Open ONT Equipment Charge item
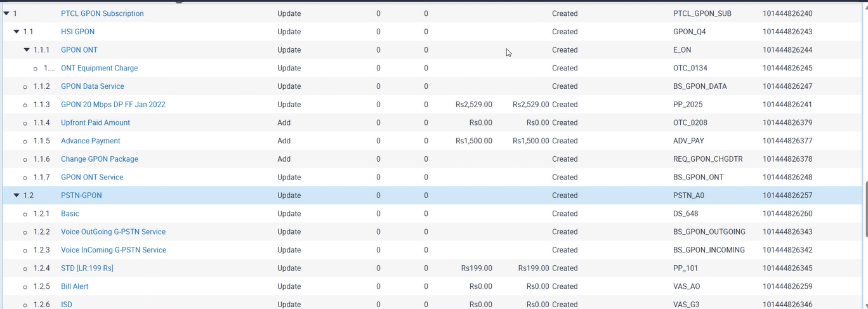The width and height of the screenshot is (868, 309). pyautogui.click(x=99, y=68)
